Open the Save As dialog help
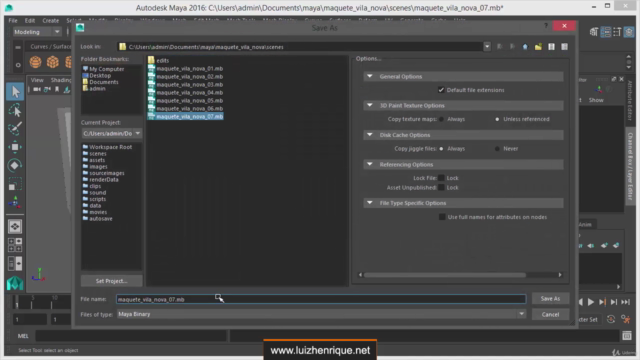640x360 pixels. point(546,26)
